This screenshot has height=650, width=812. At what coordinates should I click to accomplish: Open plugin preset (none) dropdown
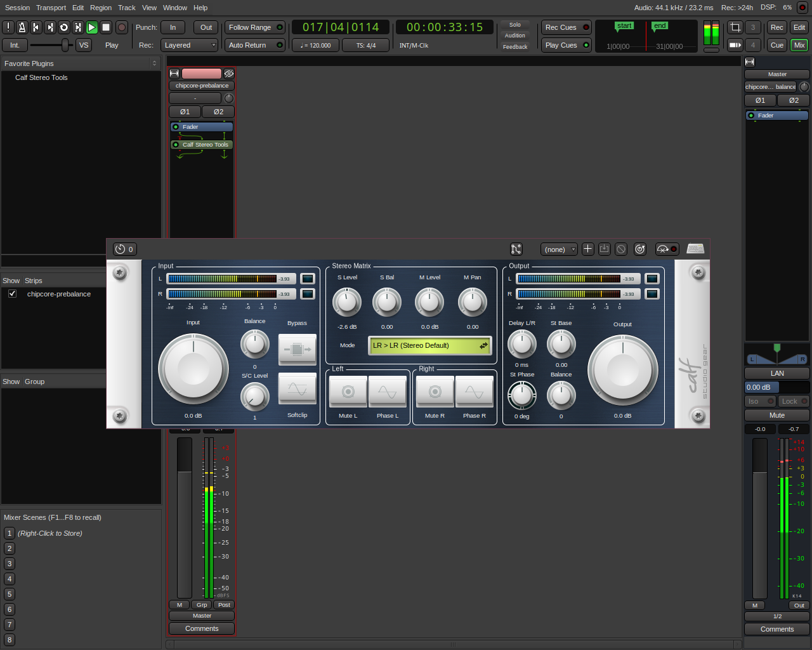[x=559, y=249]
